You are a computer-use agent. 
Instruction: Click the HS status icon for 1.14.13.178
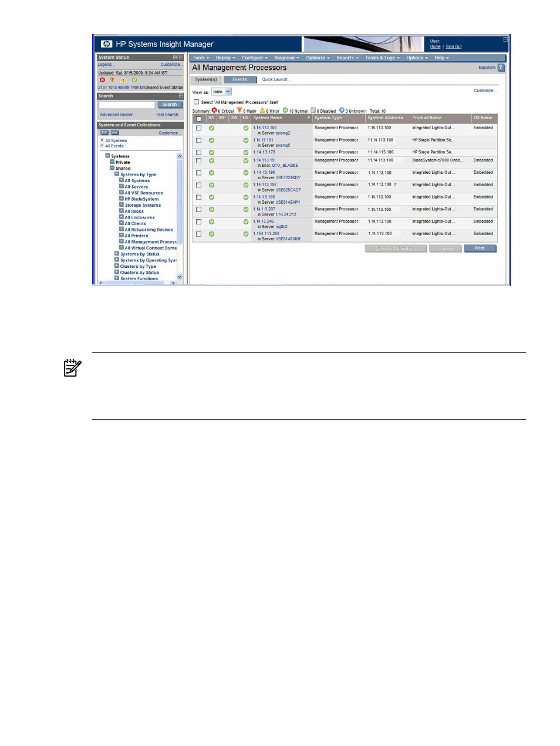click(211, 153)
